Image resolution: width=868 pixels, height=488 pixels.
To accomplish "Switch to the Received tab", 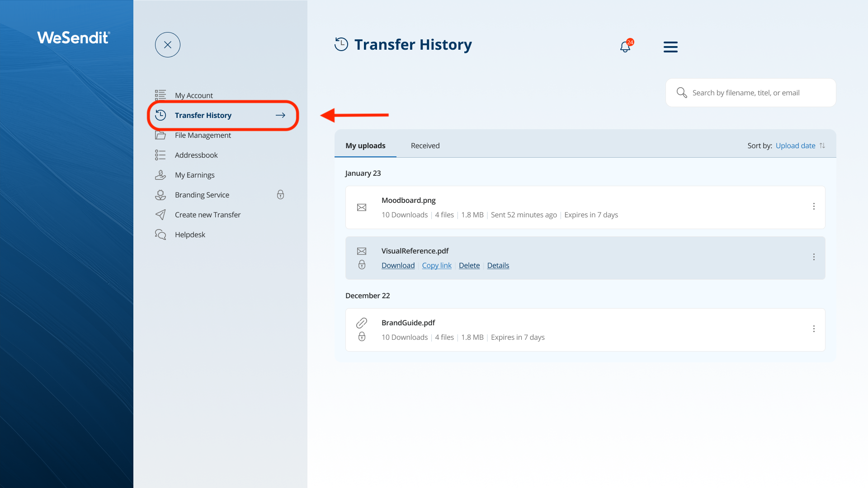I will pos(425,145).
